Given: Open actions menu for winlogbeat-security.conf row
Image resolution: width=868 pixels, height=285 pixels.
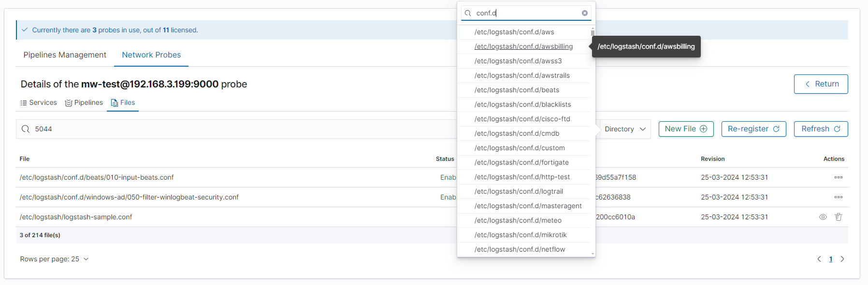Looking at the screenshot, I should (838, 197).
